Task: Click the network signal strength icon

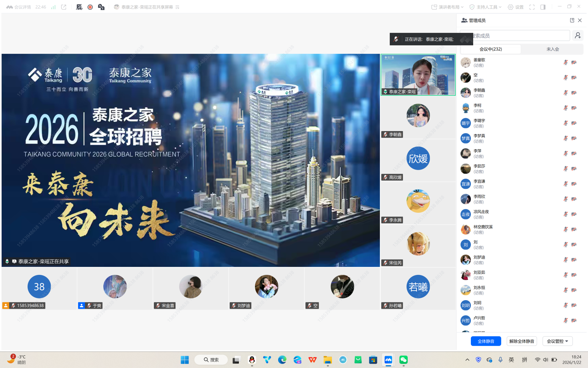Action: pyautogui.click(x=53, y=7)
